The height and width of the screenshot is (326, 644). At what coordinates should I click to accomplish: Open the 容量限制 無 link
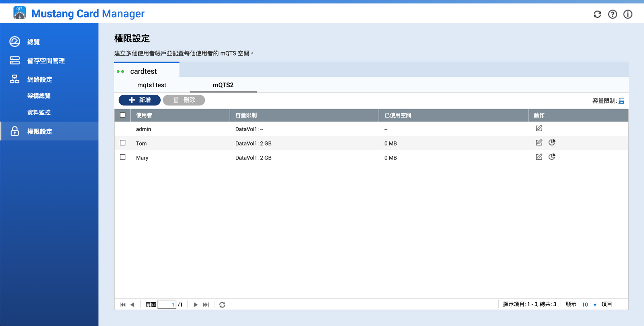pos(621,101)
